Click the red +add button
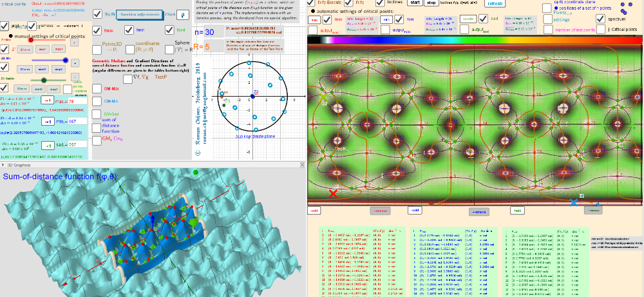Viewport: 644px width, 297px height. pyautogui.click(x=314, y=210)
